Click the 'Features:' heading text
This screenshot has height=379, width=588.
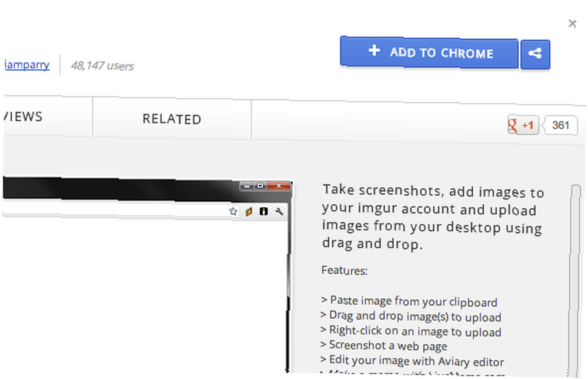pyautogui.click(x=344, y=270)
